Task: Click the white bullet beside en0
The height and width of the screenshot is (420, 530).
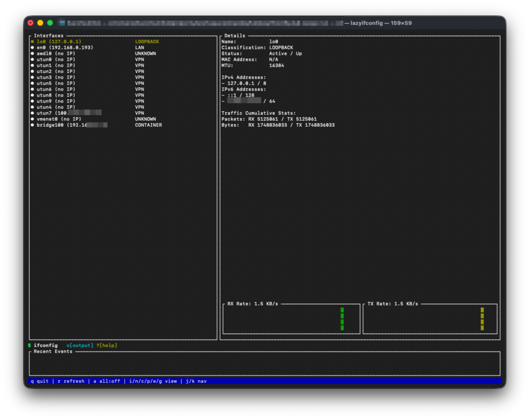Action: [x=32, y=48]
